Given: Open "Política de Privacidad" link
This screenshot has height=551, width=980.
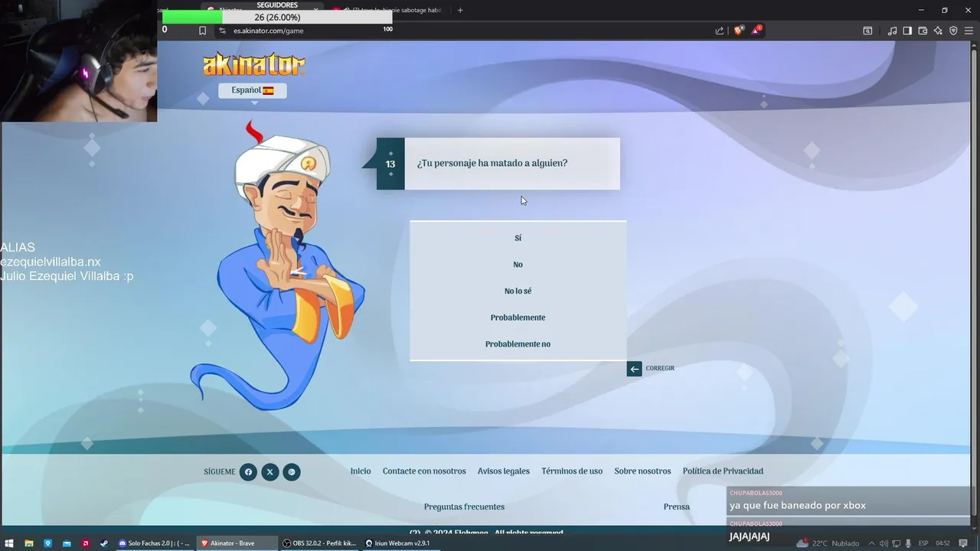Looking at the screenshot, I should (x=723, y=471).
